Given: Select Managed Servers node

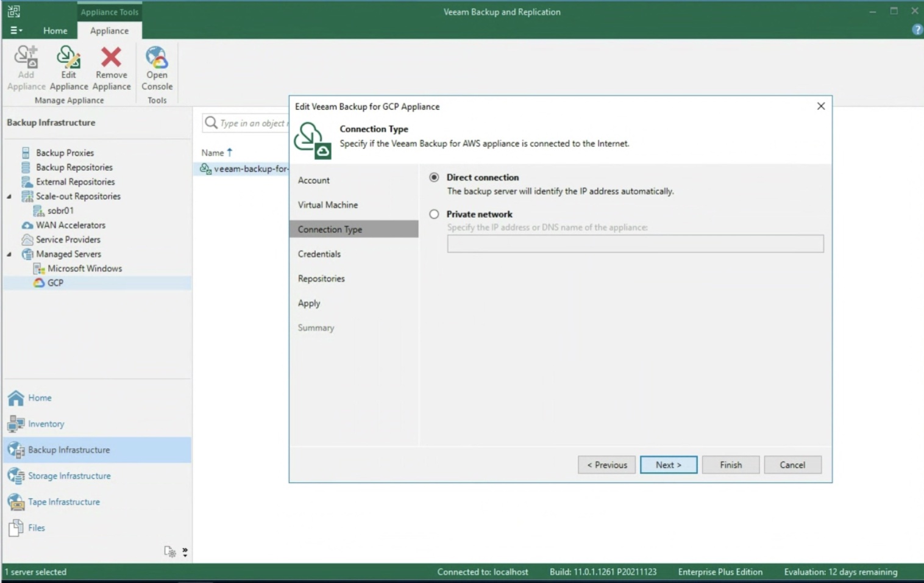Looking at the screenshot, I should click(x=68, y=254).
